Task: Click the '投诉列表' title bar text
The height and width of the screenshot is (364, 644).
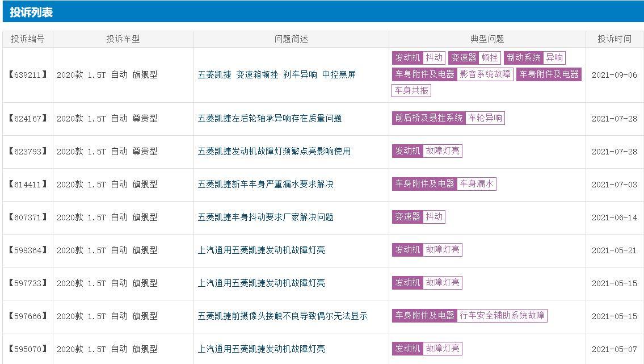Action: pos(31,12)
